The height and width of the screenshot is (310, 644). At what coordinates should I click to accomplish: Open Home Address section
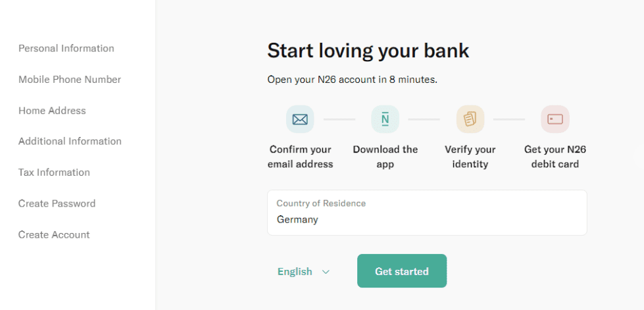click(52, 111)
